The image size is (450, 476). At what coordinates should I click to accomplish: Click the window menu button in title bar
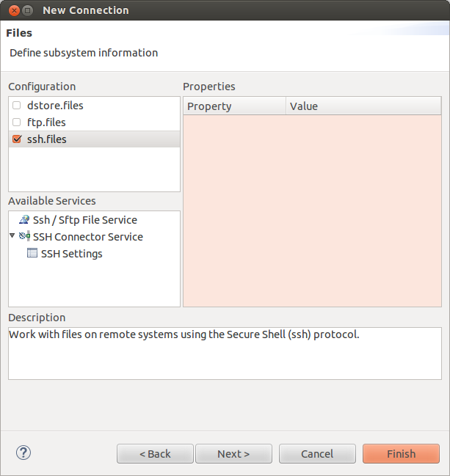point(27,10)
